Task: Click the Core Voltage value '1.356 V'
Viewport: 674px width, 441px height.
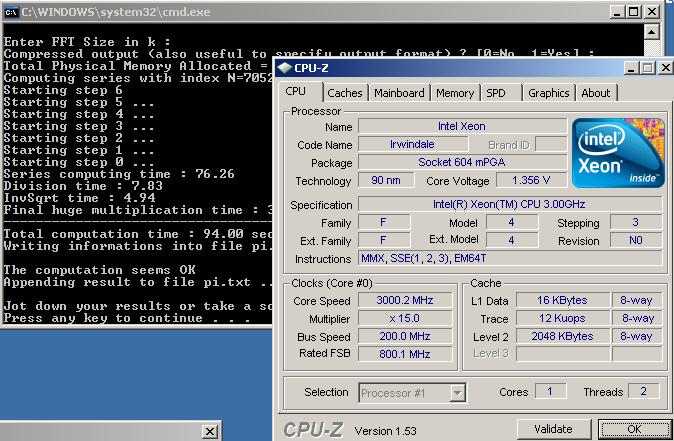Action: coord(531,180)
